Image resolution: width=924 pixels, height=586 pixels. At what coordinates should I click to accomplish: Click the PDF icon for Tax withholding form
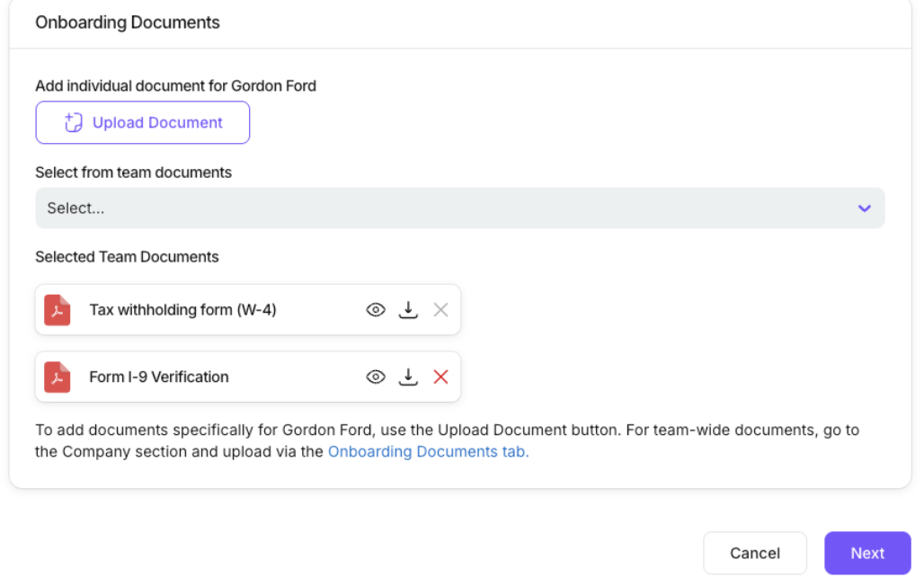click(x=58, y=310)
